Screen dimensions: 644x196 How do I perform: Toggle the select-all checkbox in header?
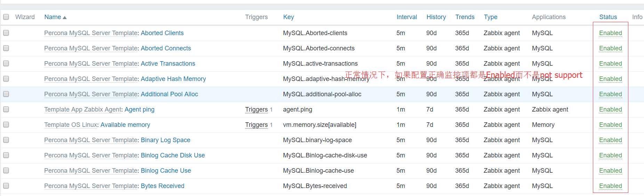[6, 17]
